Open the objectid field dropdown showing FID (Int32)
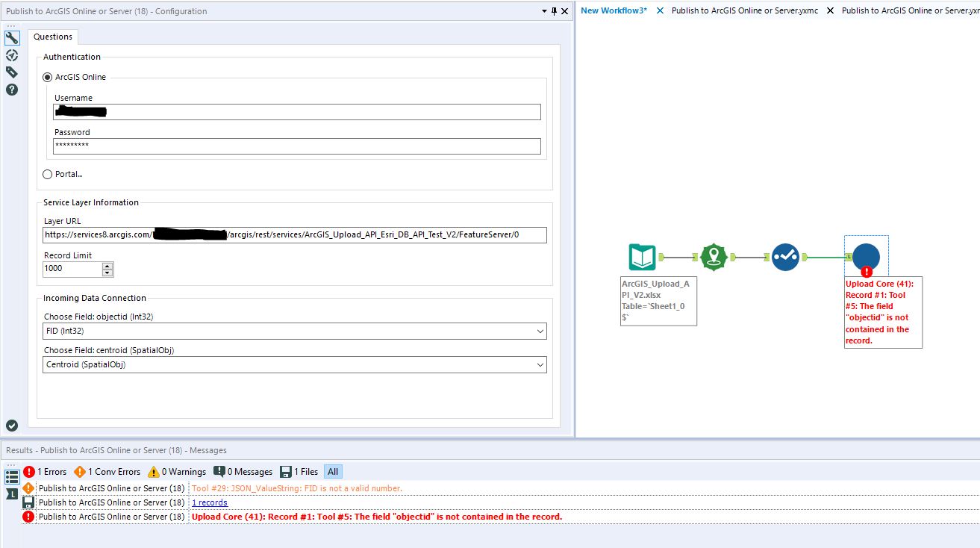 click(x=295, y=331)
